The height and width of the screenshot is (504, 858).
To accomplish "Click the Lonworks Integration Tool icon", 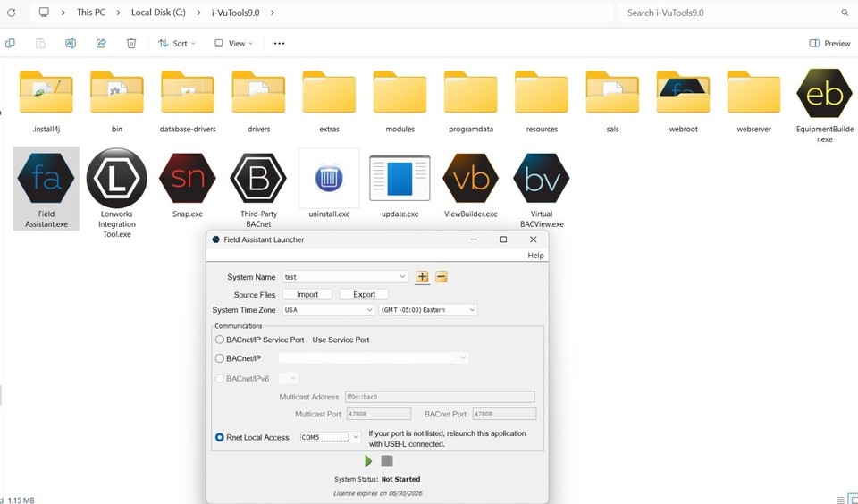I will (x=116, y=179).
